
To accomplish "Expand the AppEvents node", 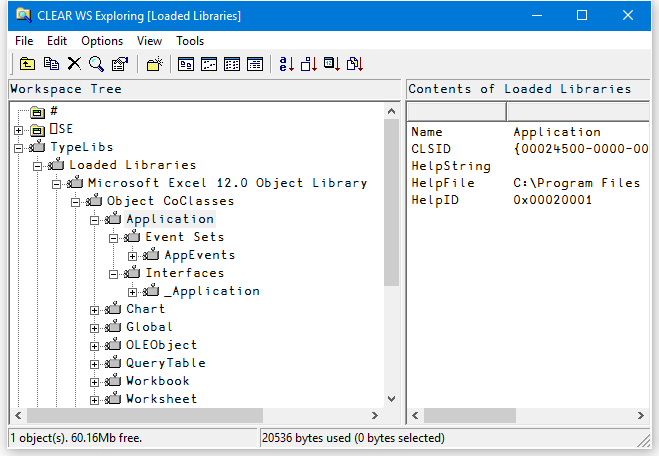I will click(x=134, y=255).
